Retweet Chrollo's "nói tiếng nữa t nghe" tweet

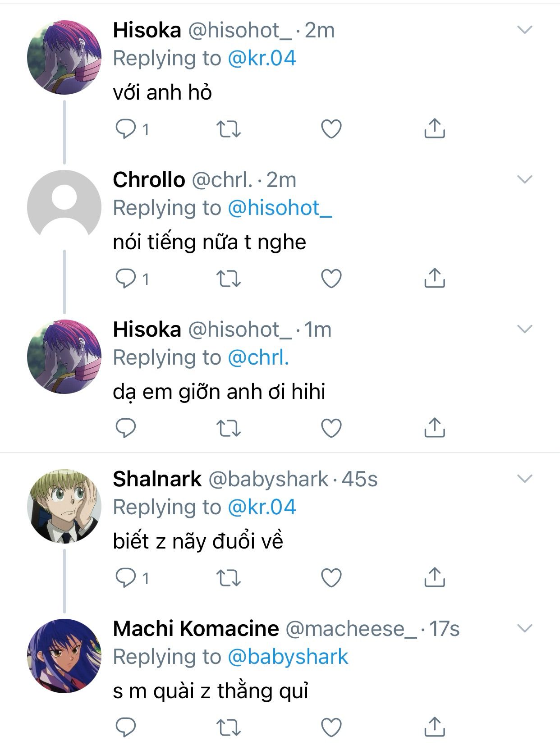tap(229, 279)
